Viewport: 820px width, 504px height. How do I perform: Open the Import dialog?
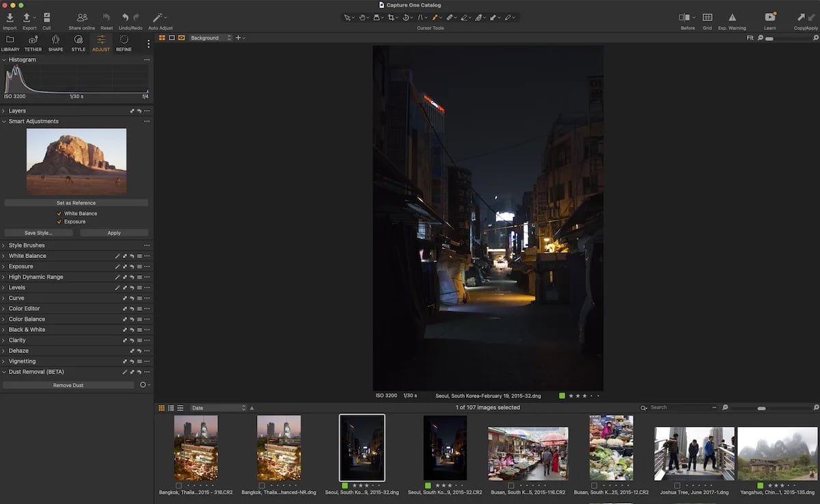[x=9, y=17]
